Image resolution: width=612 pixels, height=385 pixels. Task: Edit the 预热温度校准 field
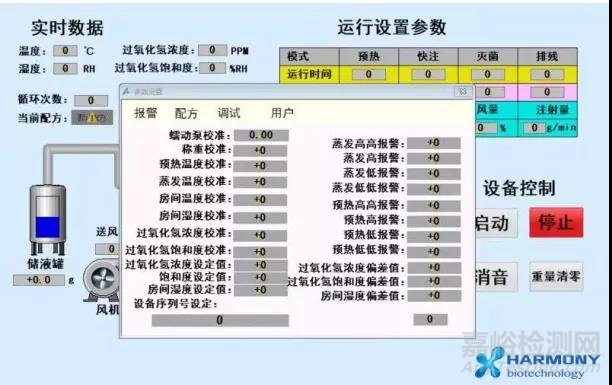point(260,166)
